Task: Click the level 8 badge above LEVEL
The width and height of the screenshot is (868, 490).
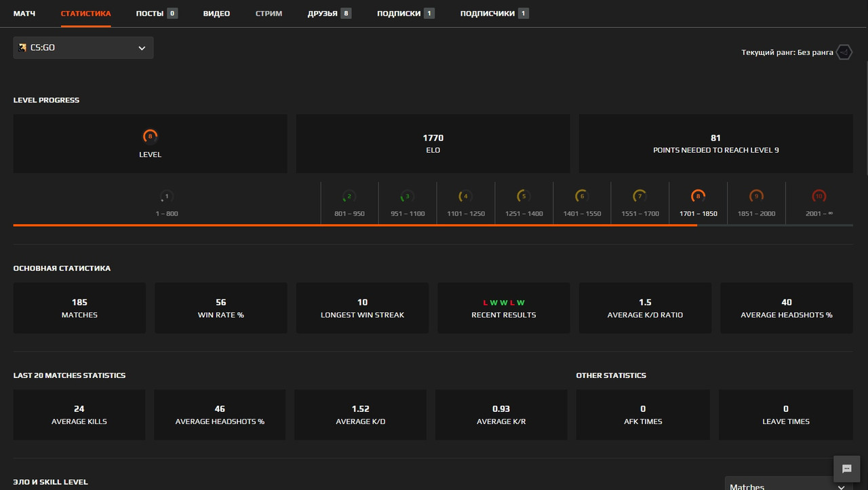Action: tap(150, 136)
